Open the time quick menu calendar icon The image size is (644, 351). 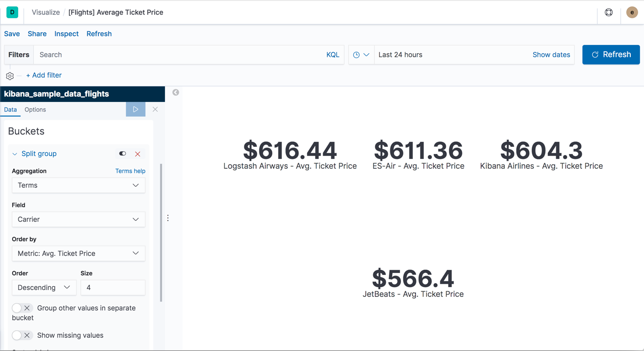361,55
